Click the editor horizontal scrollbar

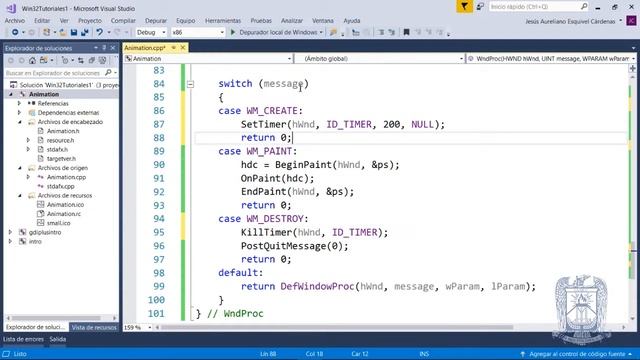tap(337, 327)
